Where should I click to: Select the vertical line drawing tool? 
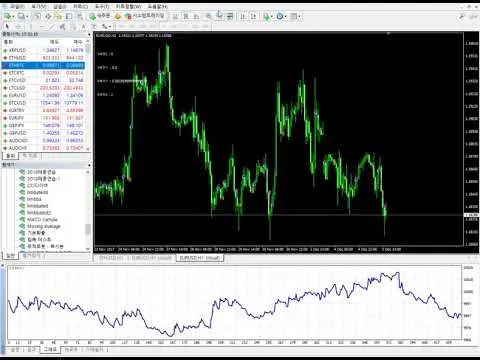click(31, 26)
